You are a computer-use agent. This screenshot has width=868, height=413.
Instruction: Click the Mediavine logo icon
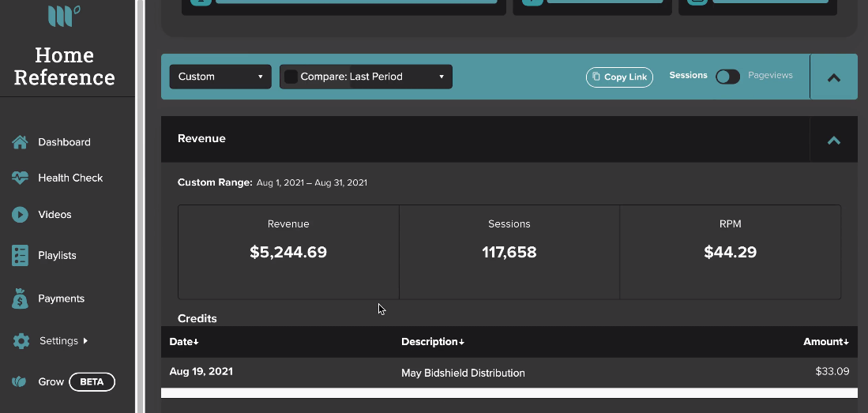point(64,16)
